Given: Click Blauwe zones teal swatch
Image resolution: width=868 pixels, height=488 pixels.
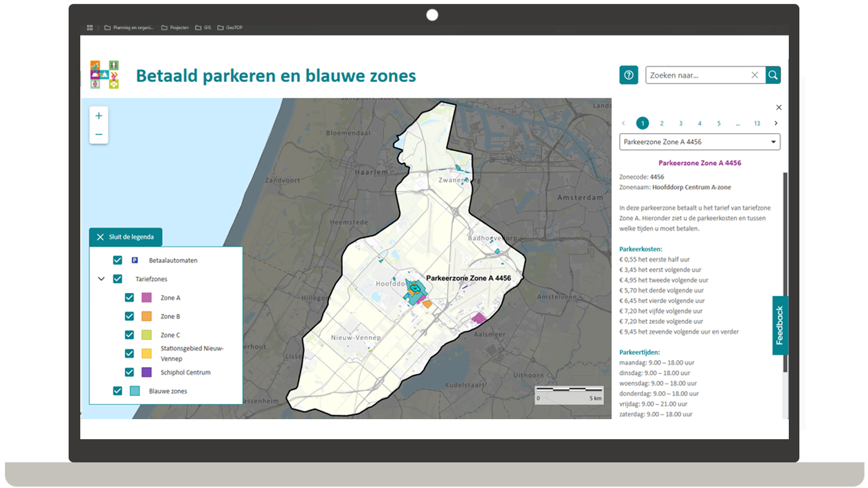Looking at the screenshot, I should point(135,391).
